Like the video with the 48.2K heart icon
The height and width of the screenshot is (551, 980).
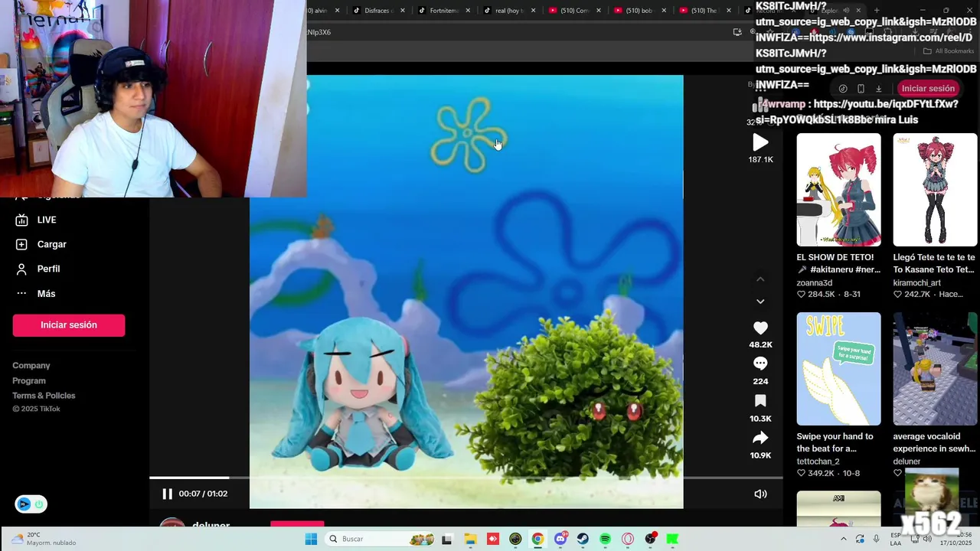pyautogui.click(x=760, y=328)
